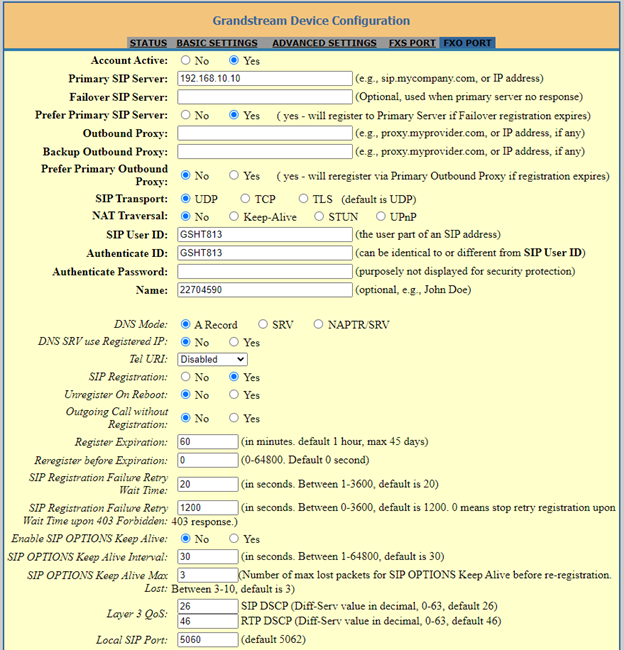Select NAPTR/SRV DNS Mode

(x=318, y=324)
